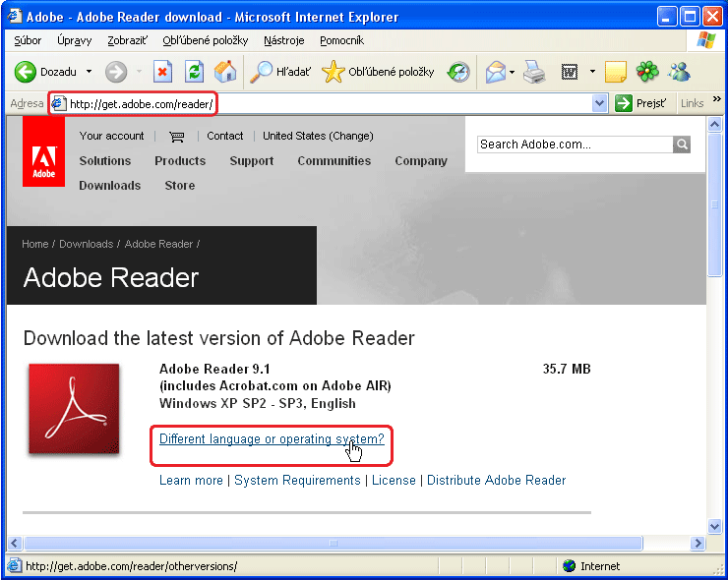The height and width of the screenshot is (580, 728).
Task: Open the Obľúbené položky menu
Action: 206,41
